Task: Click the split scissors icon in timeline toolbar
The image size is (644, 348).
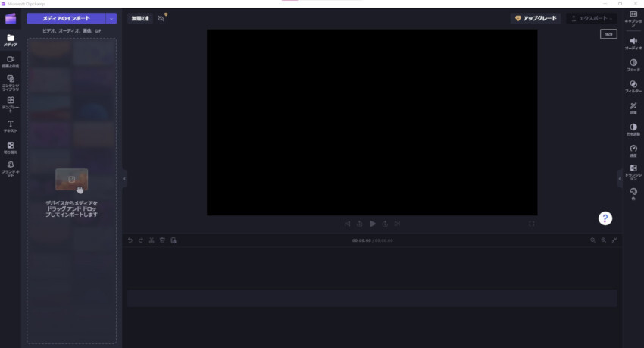Action: coord(152,240)
